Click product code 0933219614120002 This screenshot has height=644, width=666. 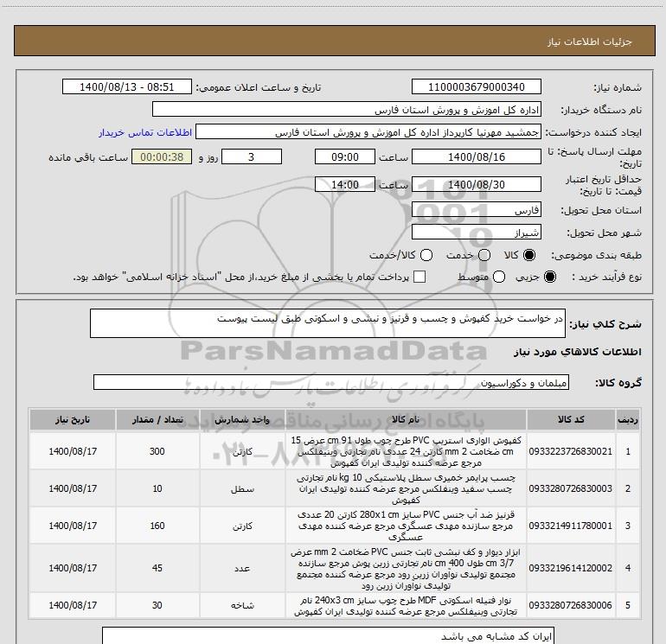[x=571, y=568]
